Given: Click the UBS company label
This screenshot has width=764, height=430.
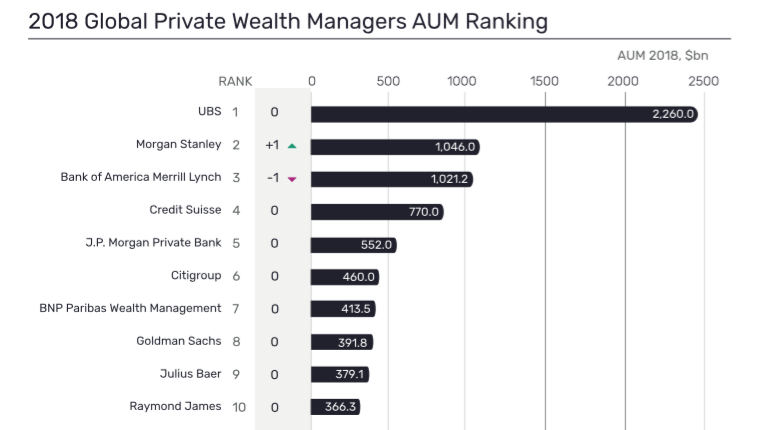Looking at the screenshot, I should click(209, 112).
